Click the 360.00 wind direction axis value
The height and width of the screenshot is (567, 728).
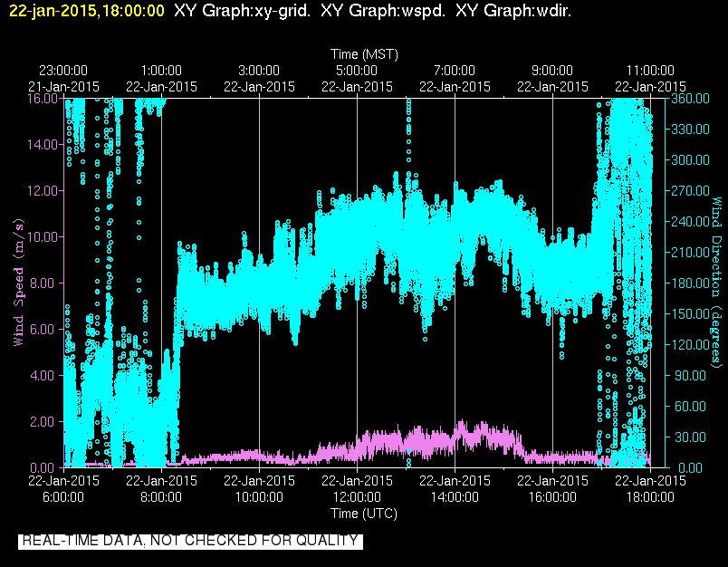click(x=690, y=99)
